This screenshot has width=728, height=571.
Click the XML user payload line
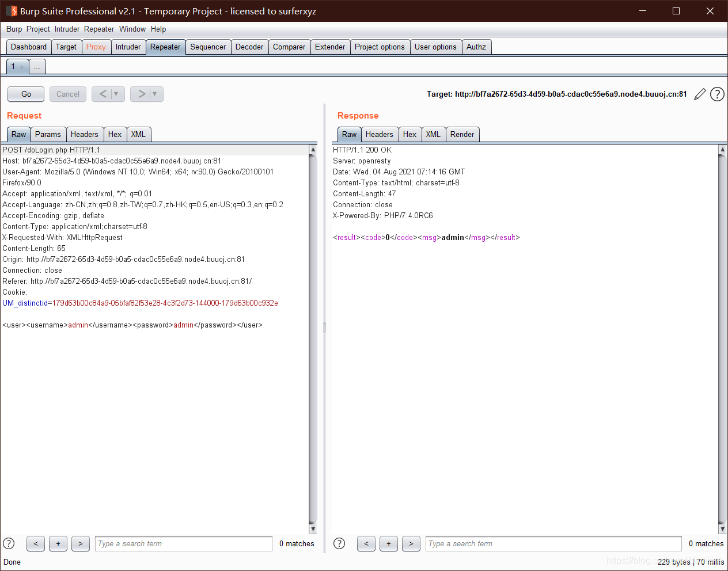coord(132,325)
